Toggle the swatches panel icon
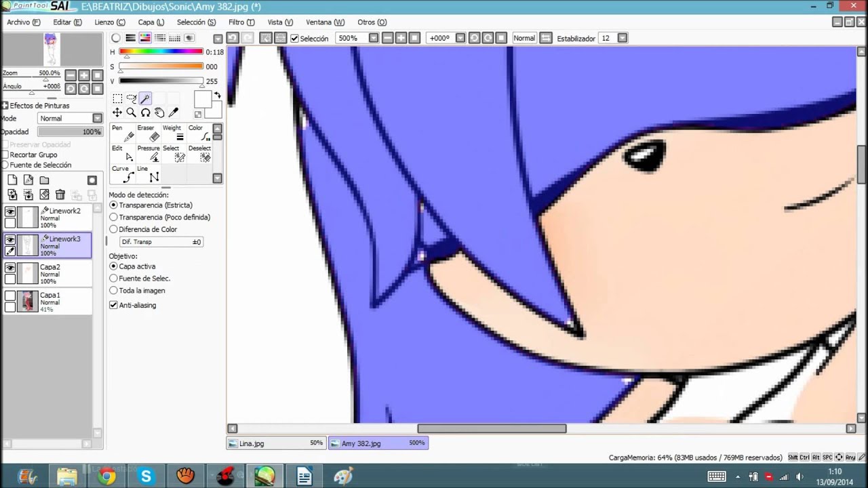868x488 pixels. [175, 39]
